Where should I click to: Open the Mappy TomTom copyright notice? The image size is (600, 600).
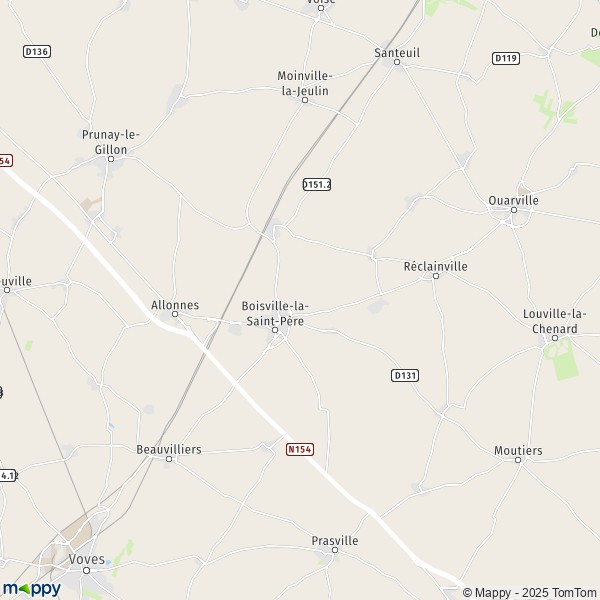pos(529,593)
